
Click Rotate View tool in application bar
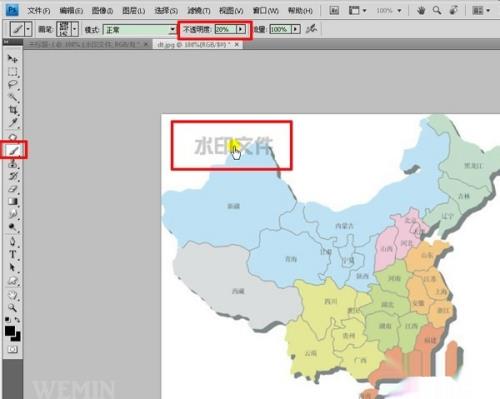(x=453, y=11)
